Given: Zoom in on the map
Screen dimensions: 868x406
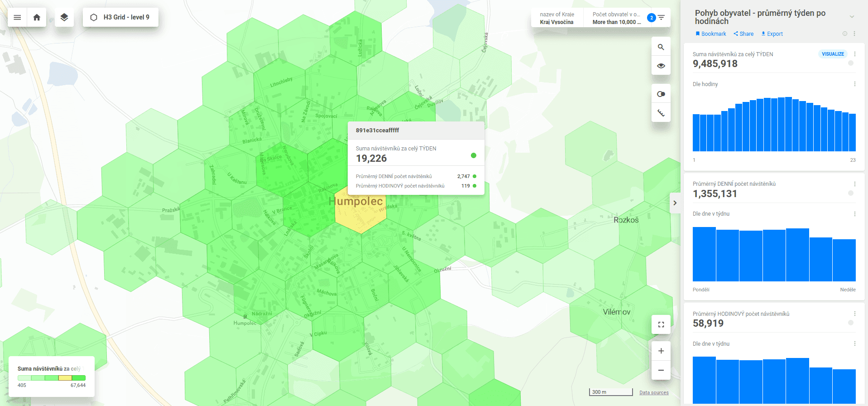Looking at the screenshot, I should [661, 351].
